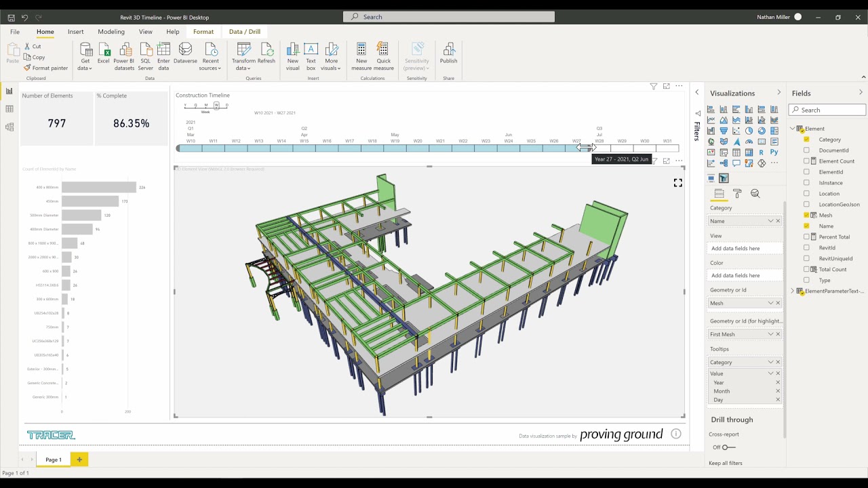
Task: Add a new report page
Action: click(x=79, y=460)
